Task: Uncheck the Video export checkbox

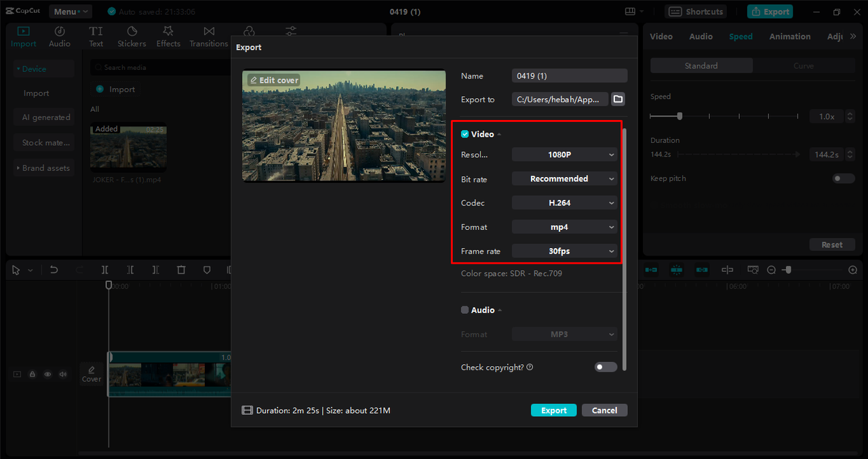Action: [465, 134]
